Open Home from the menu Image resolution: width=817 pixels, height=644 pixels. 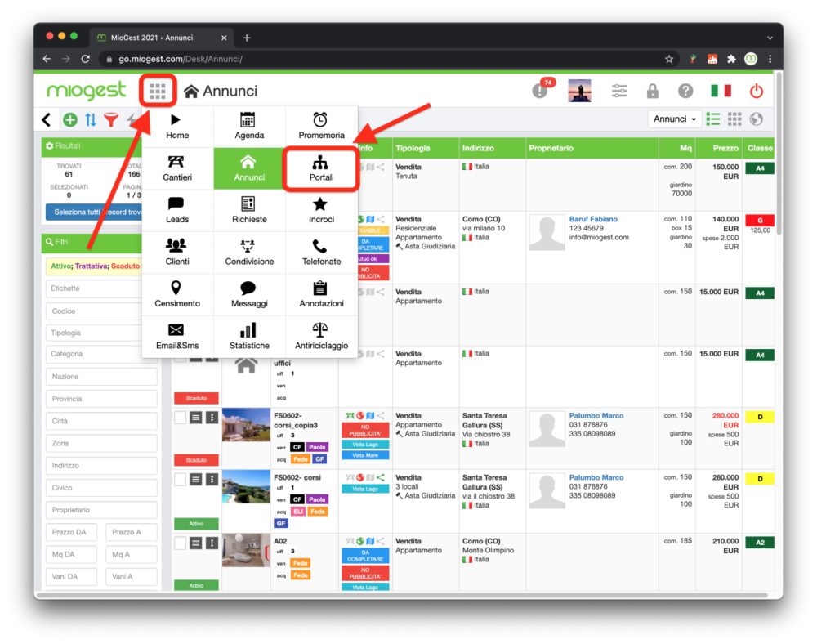177,127
